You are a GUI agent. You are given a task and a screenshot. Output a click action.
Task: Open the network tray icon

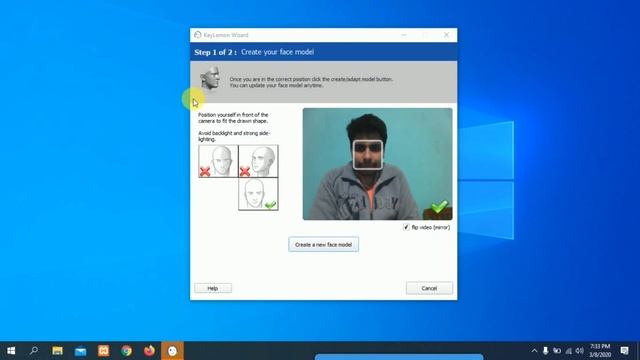point(569,351)
